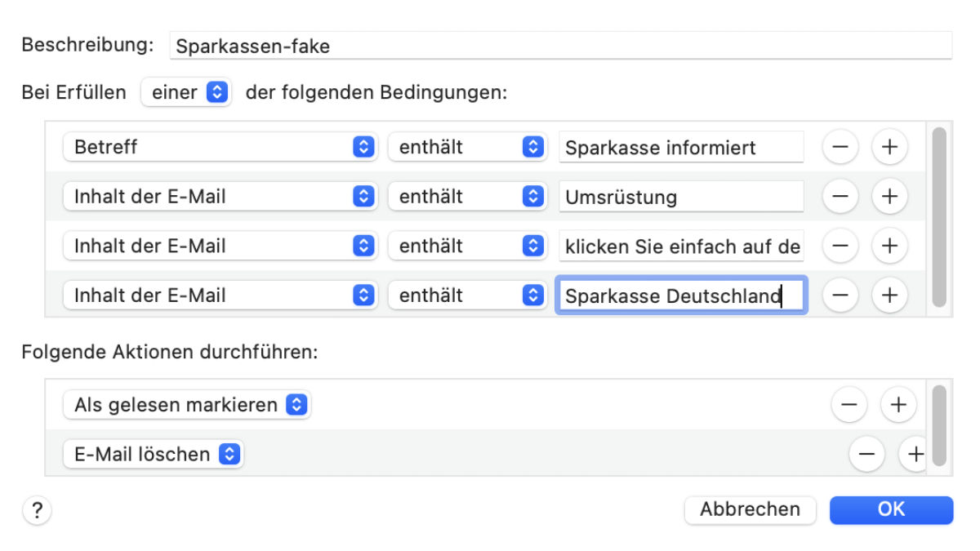Click the conditions list scrollbar
Screen dimensions: 980x551
point(939,216)
